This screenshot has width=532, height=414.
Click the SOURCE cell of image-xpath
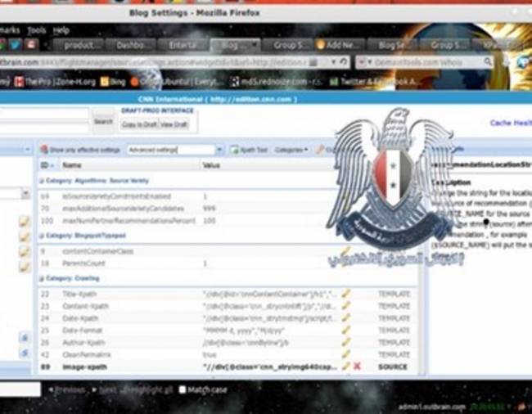tap(393, 367)
